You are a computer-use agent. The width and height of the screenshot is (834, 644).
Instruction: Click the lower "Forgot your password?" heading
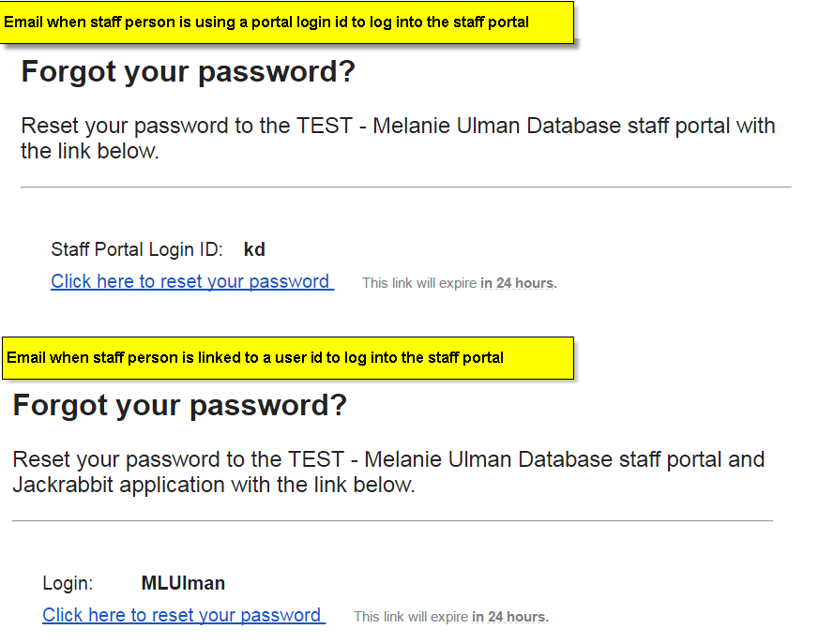179,405
